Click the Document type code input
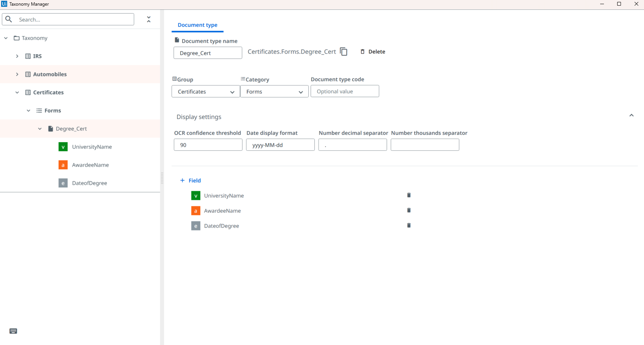Screen dimensions: 644x345 [x=345, y=91]
